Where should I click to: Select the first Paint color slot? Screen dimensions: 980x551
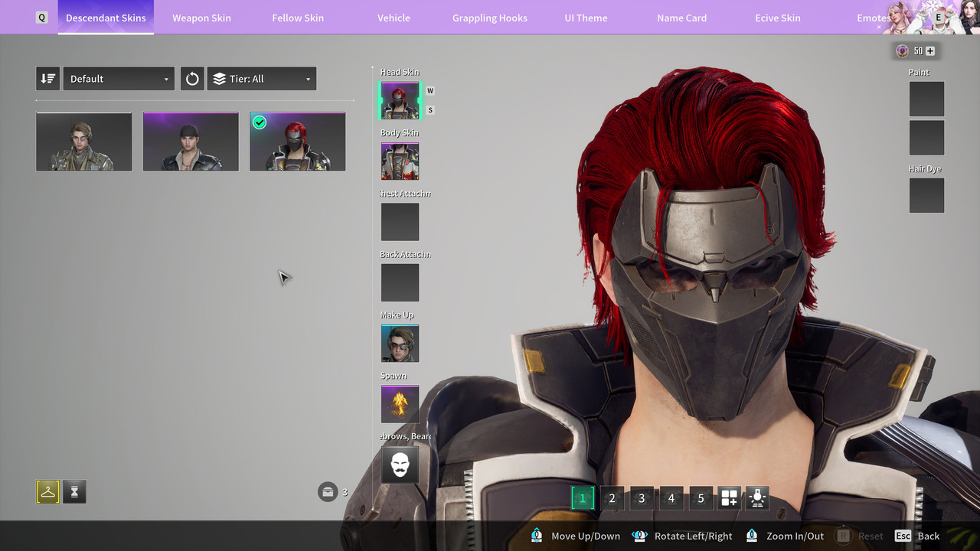point(926,99)
